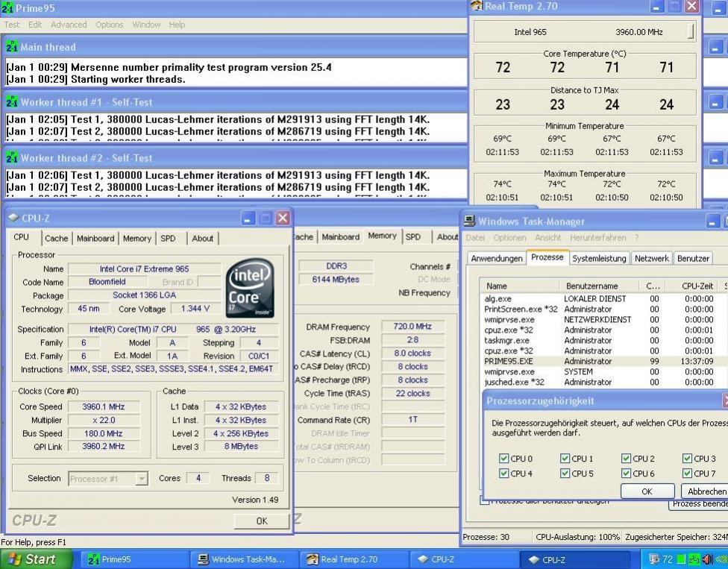728x569 pixels.
Task: Click the Worker thread #1 window icon
Action: (x=12, y=102)
